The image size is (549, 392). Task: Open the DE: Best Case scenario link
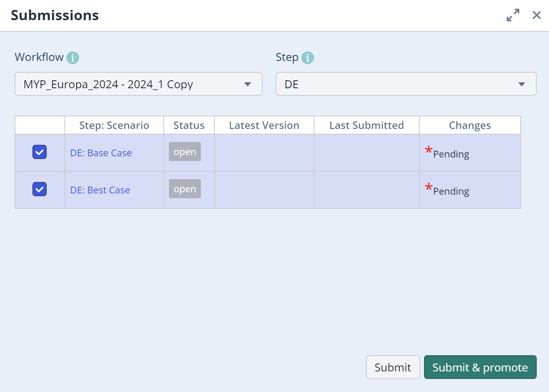pyautogui.click(x=100, y=190)
